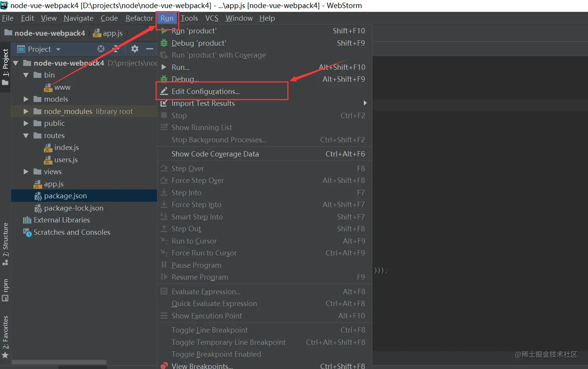Screen dimensions: 588x369
Task: Select Show Code Coverage Data
Action: (x=264, y=154)
